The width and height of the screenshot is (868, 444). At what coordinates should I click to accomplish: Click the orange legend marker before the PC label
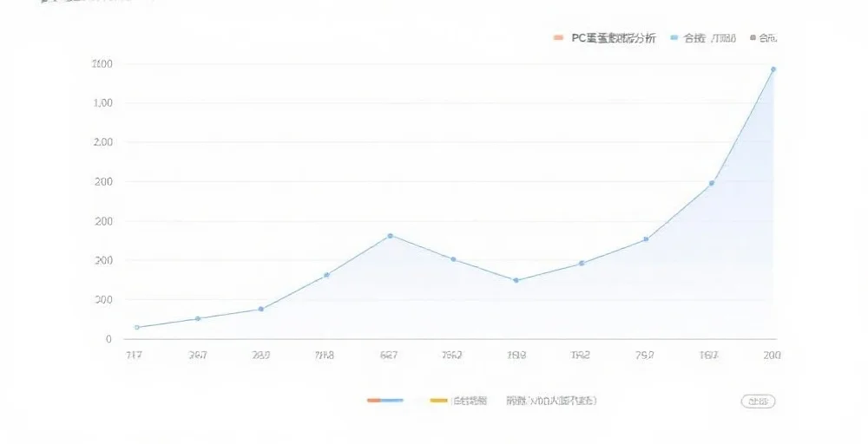(x=558, y=38)
